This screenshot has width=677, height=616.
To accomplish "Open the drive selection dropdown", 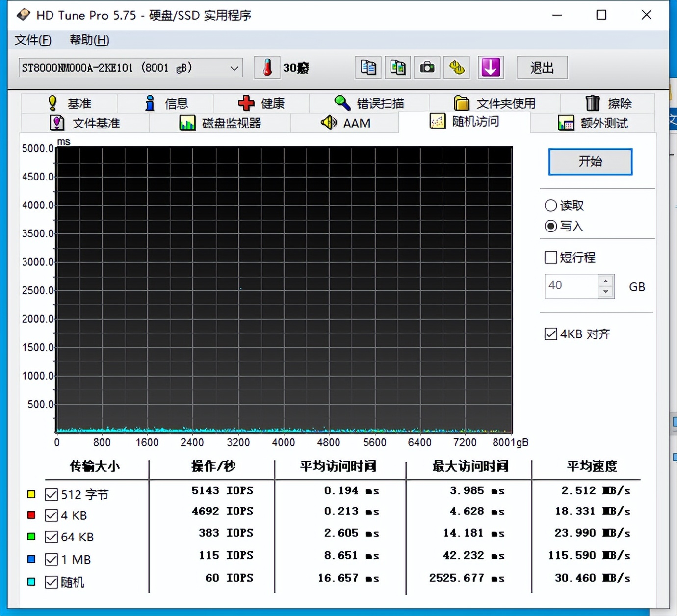I will [x=234, y=68].
